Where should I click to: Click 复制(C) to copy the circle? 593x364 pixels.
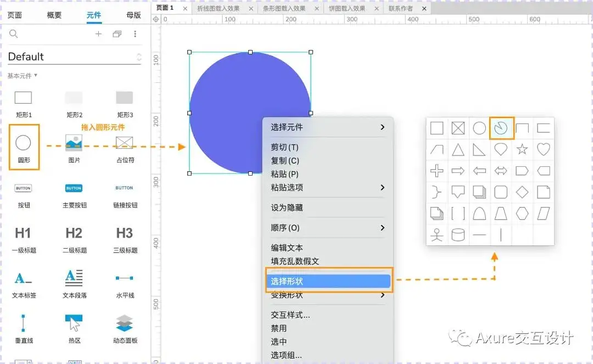(x=286, y=160)
